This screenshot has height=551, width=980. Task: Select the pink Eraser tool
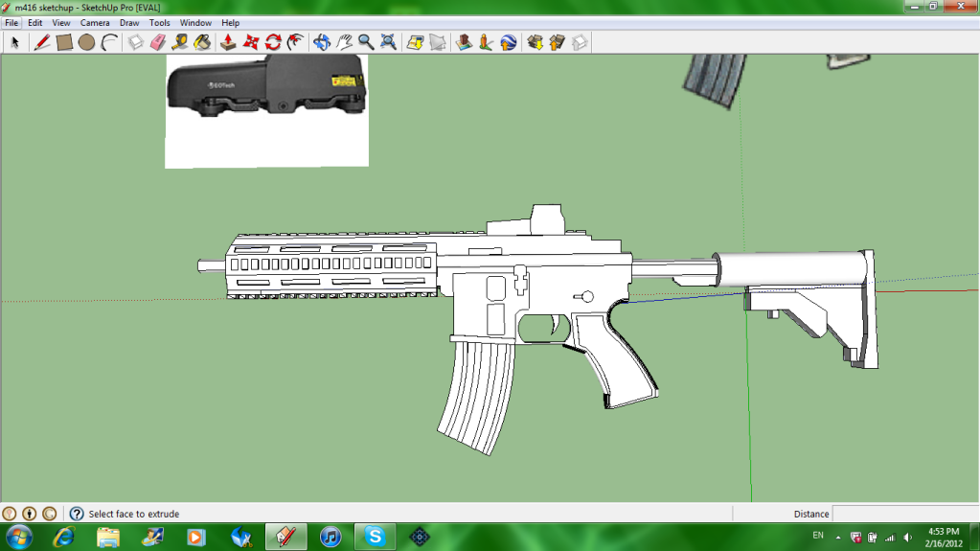point(158,42)
